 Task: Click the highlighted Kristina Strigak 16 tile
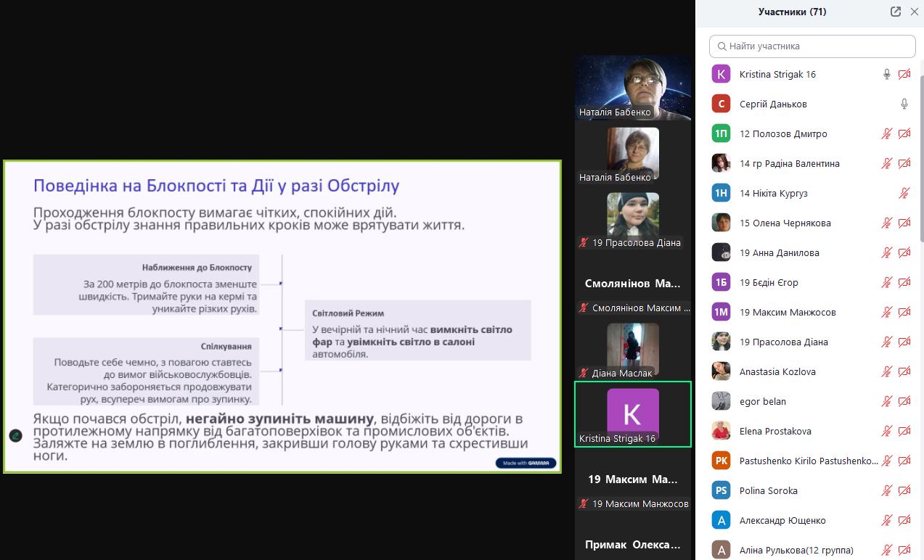click(x=633, y=413)
